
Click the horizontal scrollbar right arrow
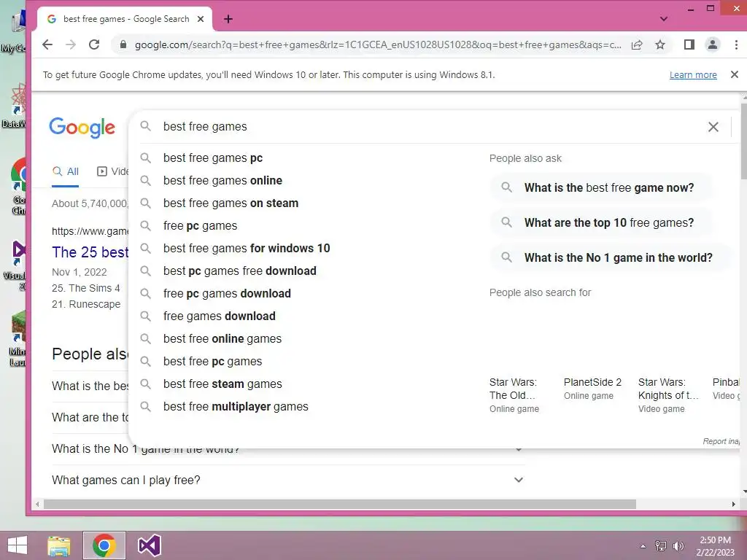734,505
